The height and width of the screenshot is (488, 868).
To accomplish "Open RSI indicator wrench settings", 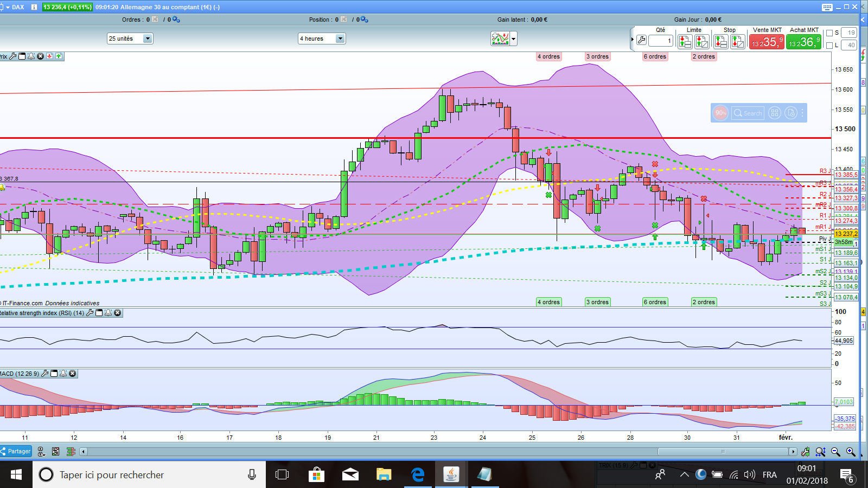I will click(90, 313).
